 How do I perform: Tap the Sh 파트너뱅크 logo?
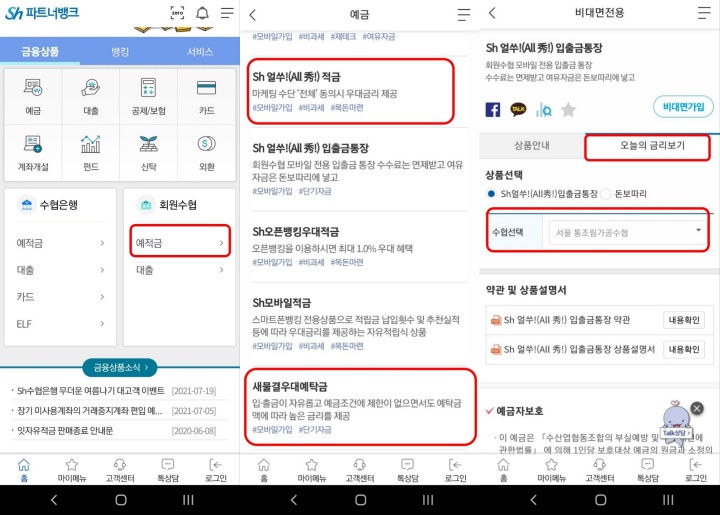coord(42,13)
